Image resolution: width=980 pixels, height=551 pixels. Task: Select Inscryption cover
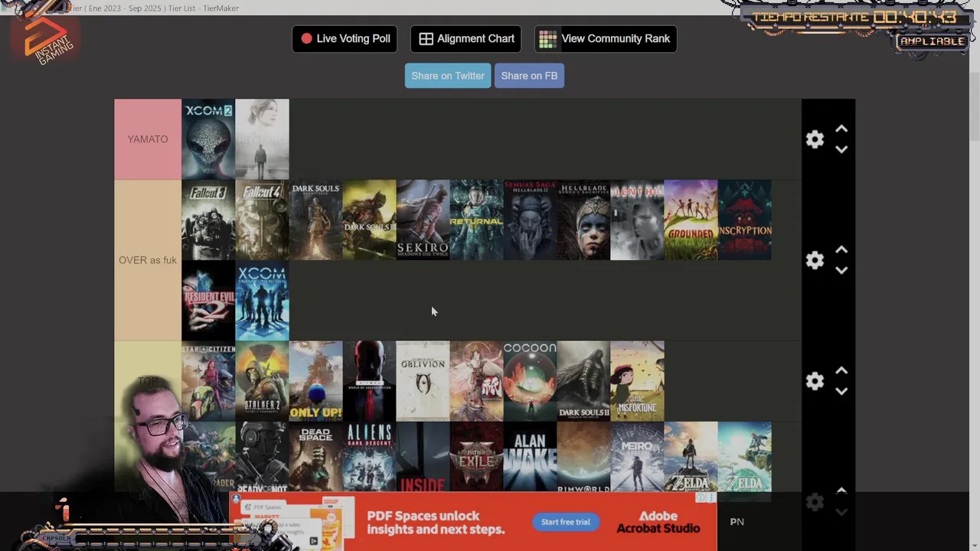tap(744, 220)
